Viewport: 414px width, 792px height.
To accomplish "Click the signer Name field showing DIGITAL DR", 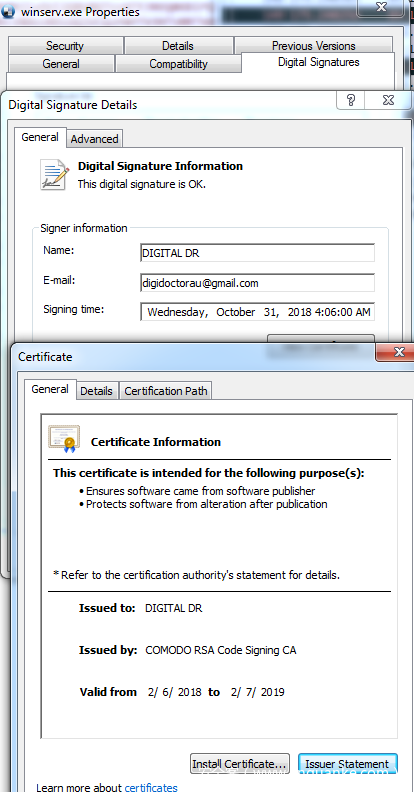I will (257, 253).
